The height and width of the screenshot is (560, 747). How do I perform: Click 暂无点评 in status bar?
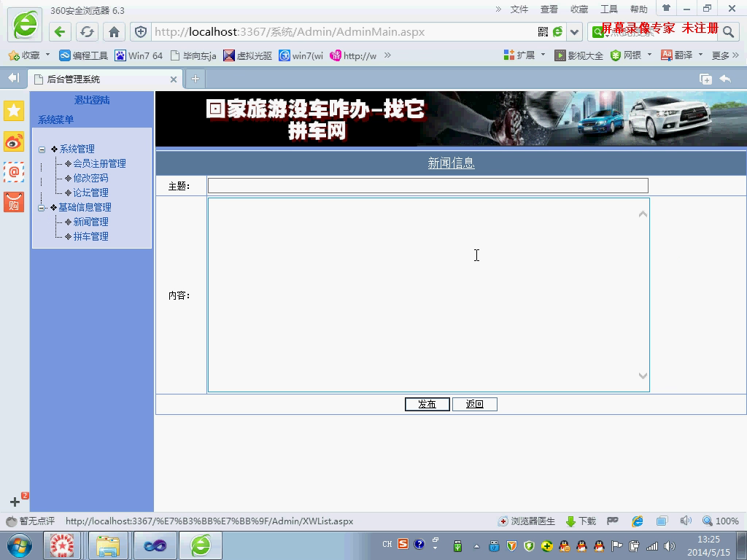[x=31, y=521]
